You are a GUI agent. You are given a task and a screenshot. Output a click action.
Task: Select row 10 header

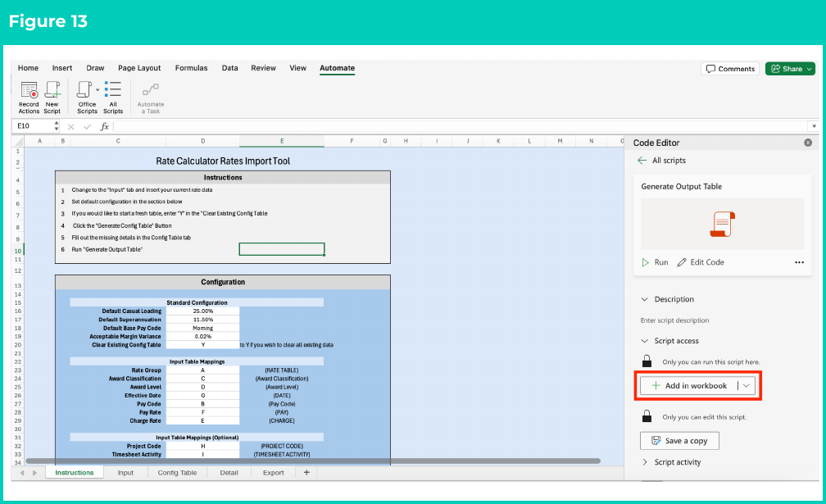pos(18,251)
